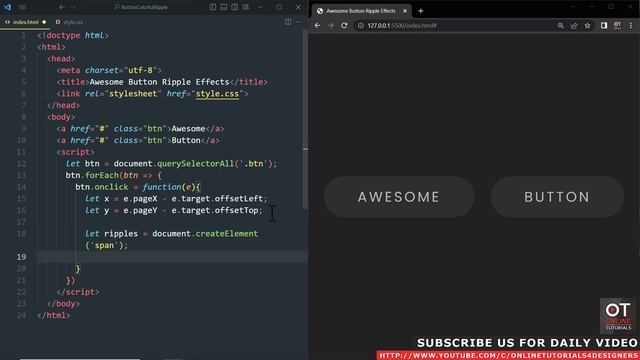Click the browser back arrow

(x=318, y=25)
